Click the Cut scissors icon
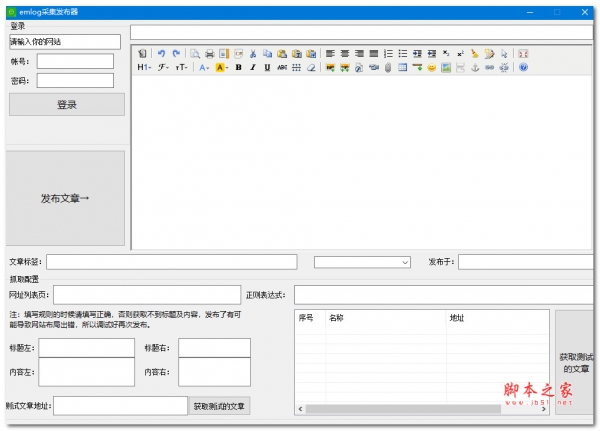Image resolution: width=600 pixels, height=431 pixels. [254, 53]
